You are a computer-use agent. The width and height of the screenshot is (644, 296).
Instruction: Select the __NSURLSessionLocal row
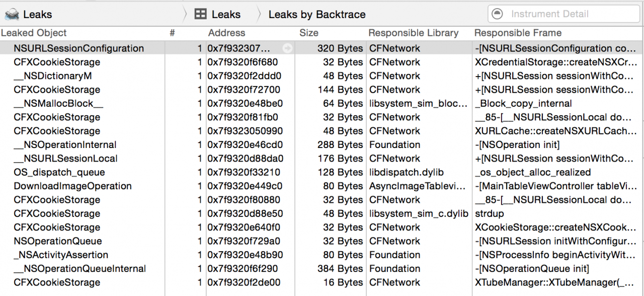pos(322,158)
